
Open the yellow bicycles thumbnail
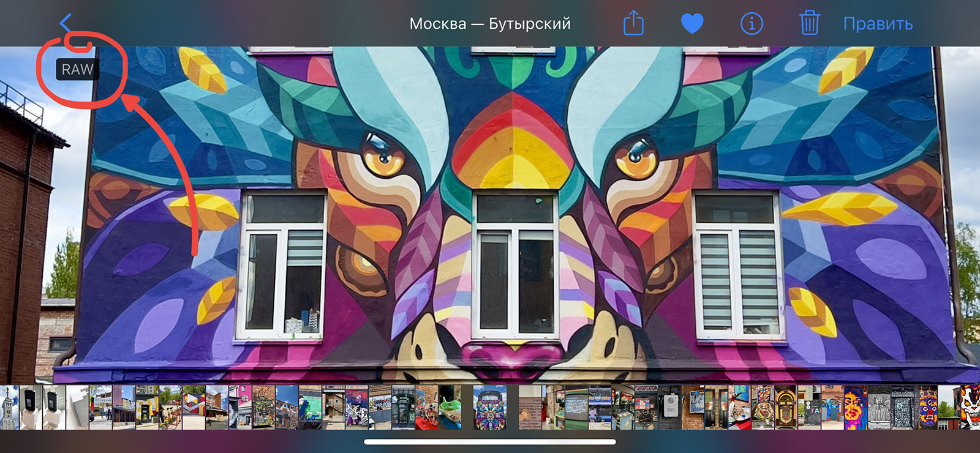coord(171,407)
